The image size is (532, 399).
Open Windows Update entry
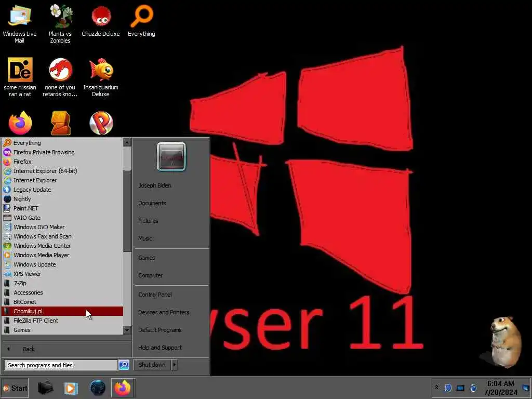tap(62, 264)
